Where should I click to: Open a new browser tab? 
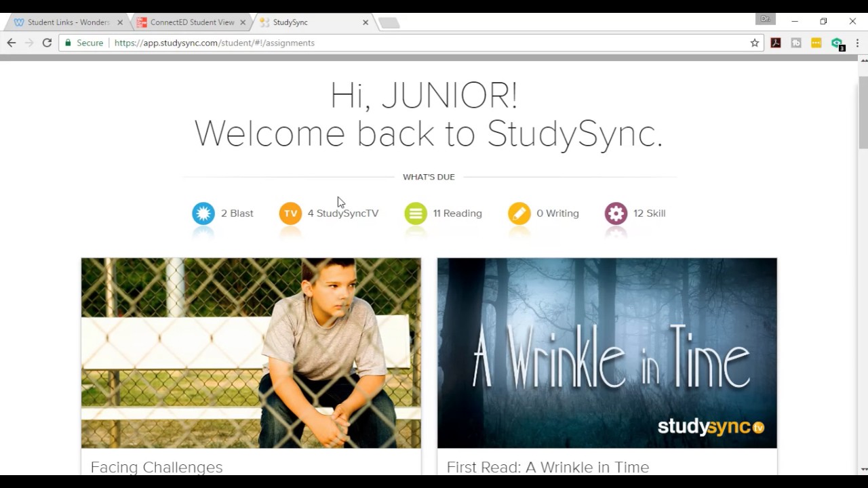[x=389, y=23]
